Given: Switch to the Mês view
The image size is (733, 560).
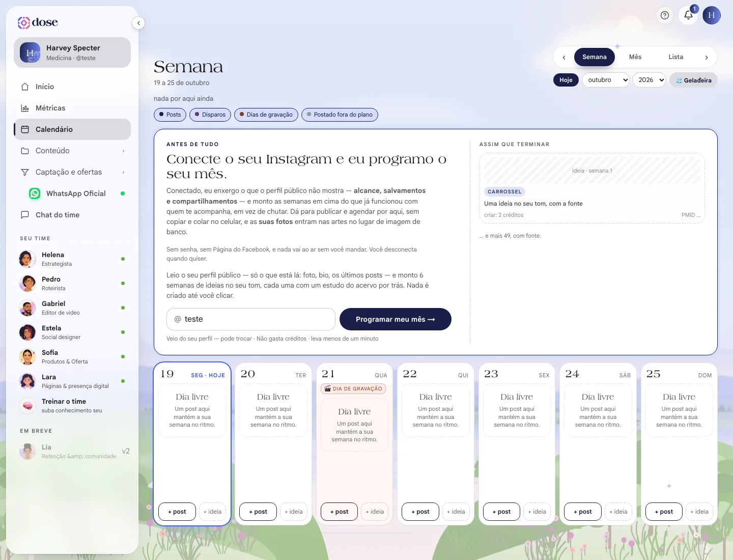Looking at the screenshot, I should pyautogui.click(x=635, y=57).
